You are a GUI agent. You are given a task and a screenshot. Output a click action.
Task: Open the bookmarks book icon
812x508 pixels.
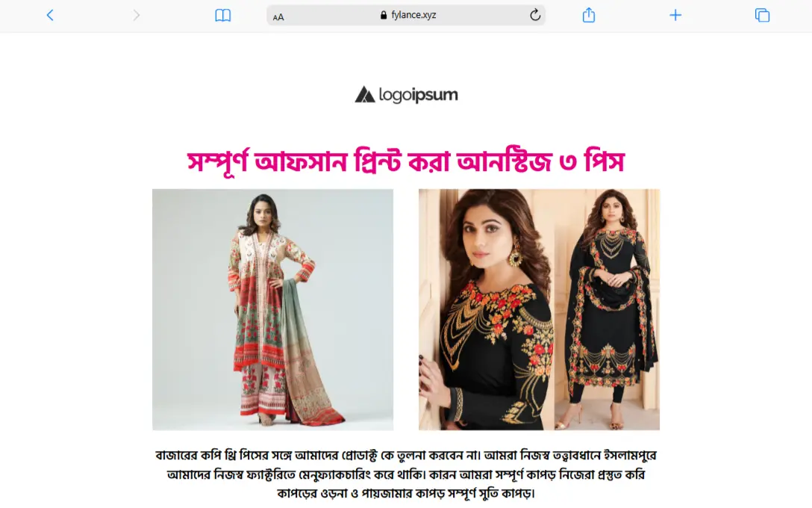tap(222, 15)
